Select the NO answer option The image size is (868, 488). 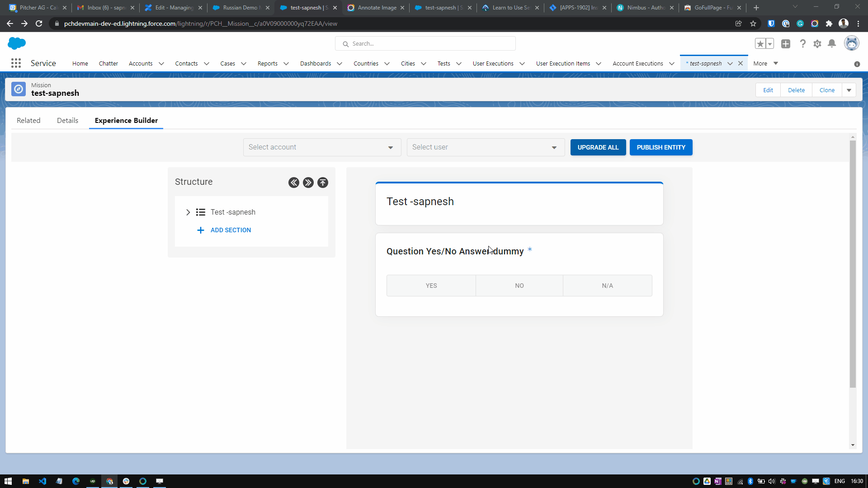coord(519,286)
